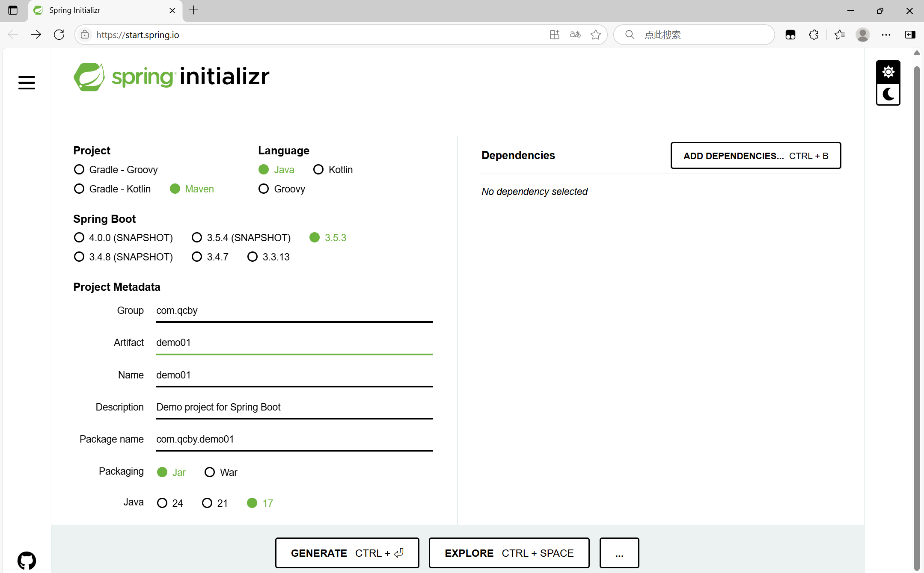
Task: Click the Description input field
Action: click(294, 408)
